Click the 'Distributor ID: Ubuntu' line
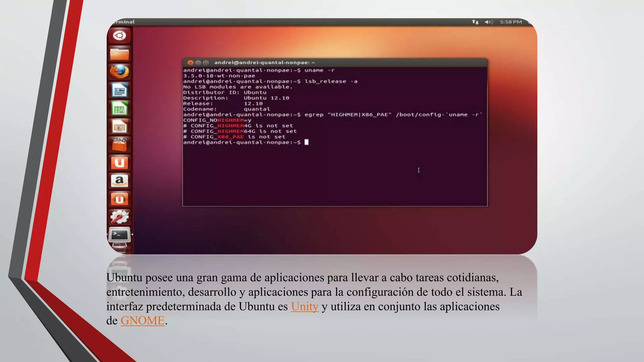 225,92
